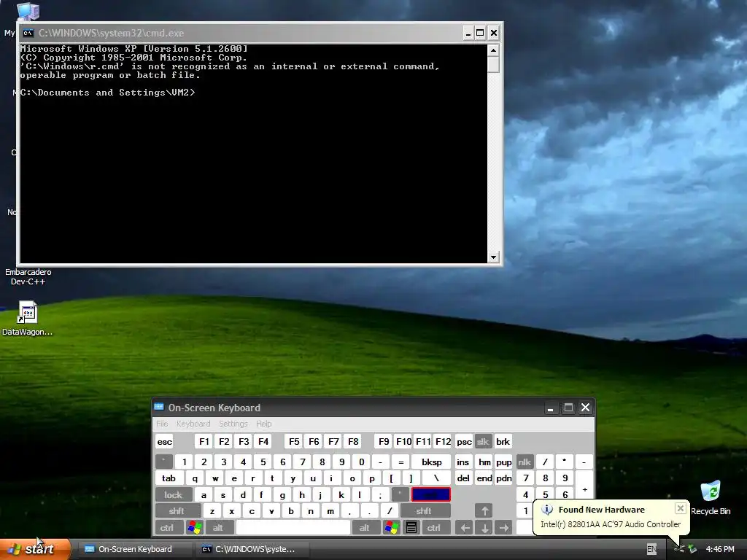Click the ins key

point(463,462)
